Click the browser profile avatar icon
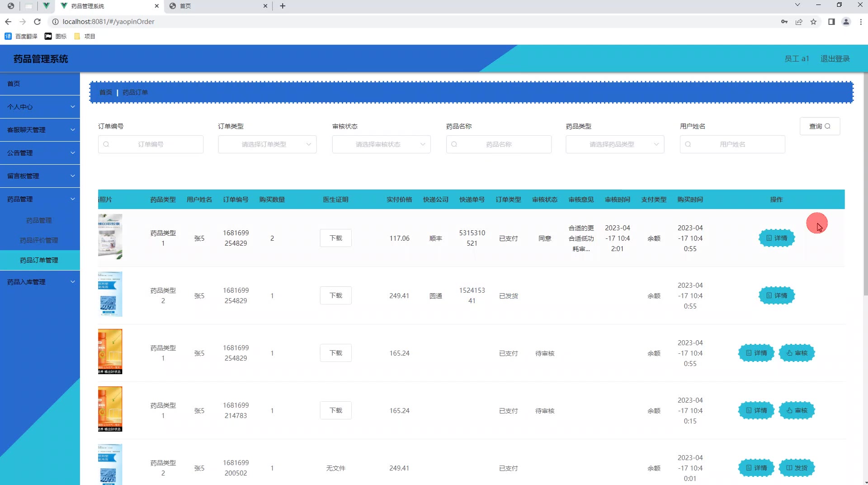 846,22
